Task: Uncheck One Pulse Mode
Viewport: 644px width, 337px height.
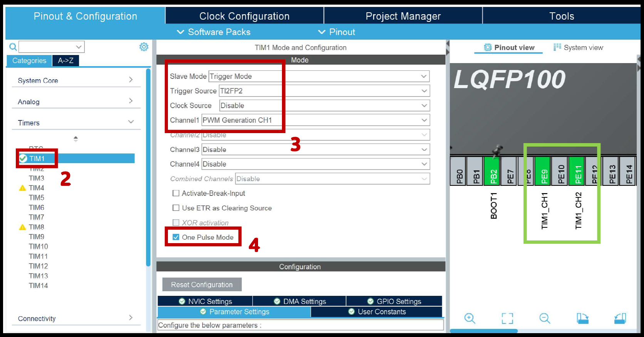Action: (176, 237)
